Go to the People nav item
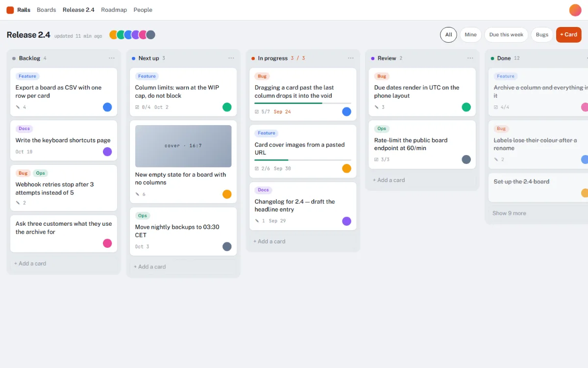Viewport: 588px width, 368px height. [x=143, y=10]
